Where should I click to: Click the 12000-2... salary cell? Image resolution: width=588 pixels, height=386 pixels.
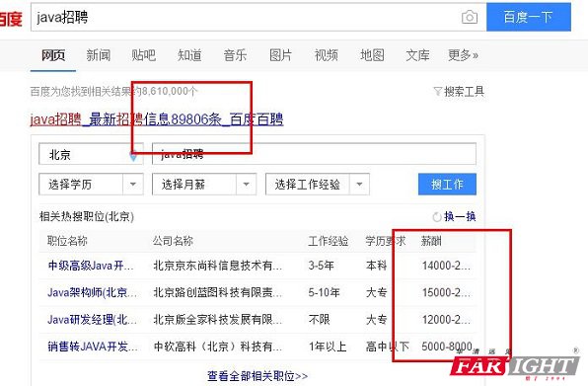[x=446, y=320]
